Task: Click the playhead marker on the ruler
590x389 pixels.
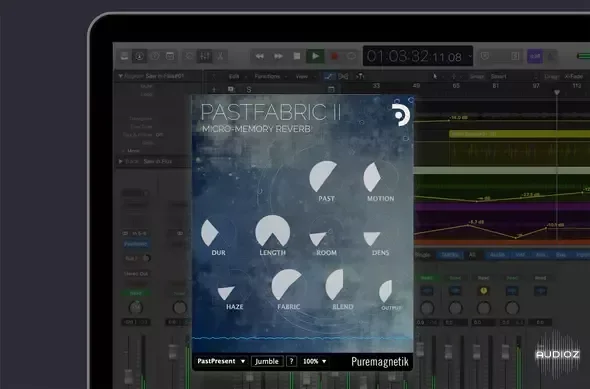Action: (x=557, y=92)
